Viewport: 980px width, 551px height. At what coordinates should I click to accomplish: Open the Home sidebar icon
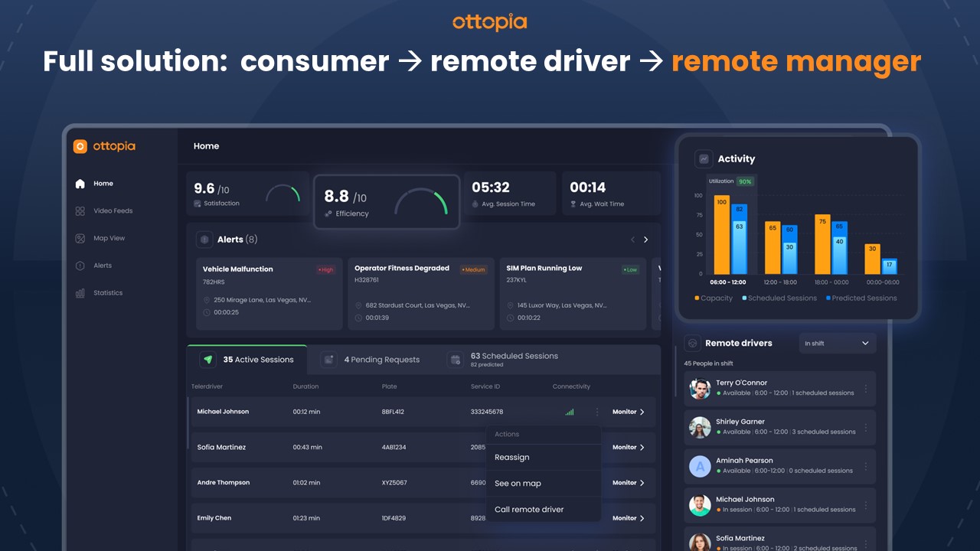[x=80, y=184]
